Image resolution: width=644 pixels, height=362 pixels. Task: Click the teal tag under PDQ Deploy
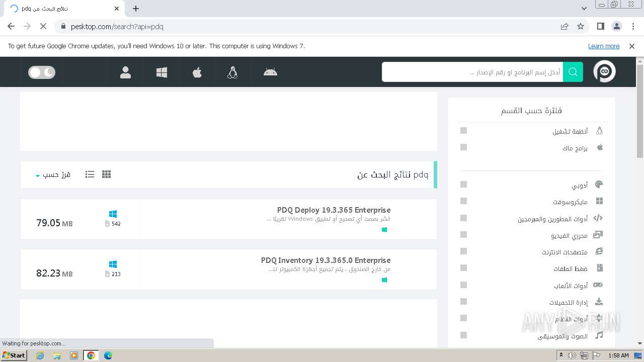point(384,230)
